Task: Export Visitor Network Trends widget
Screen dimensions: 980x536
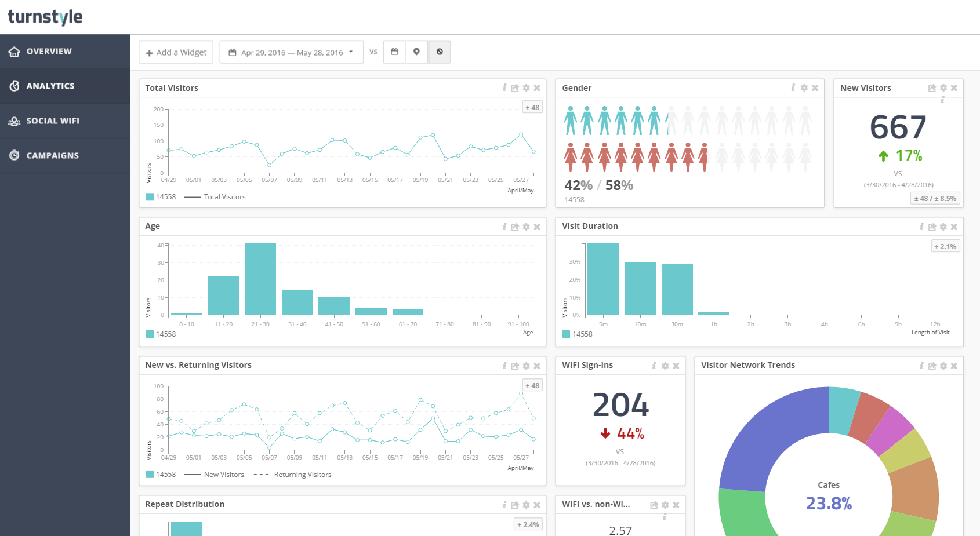Action: (932, 366)
